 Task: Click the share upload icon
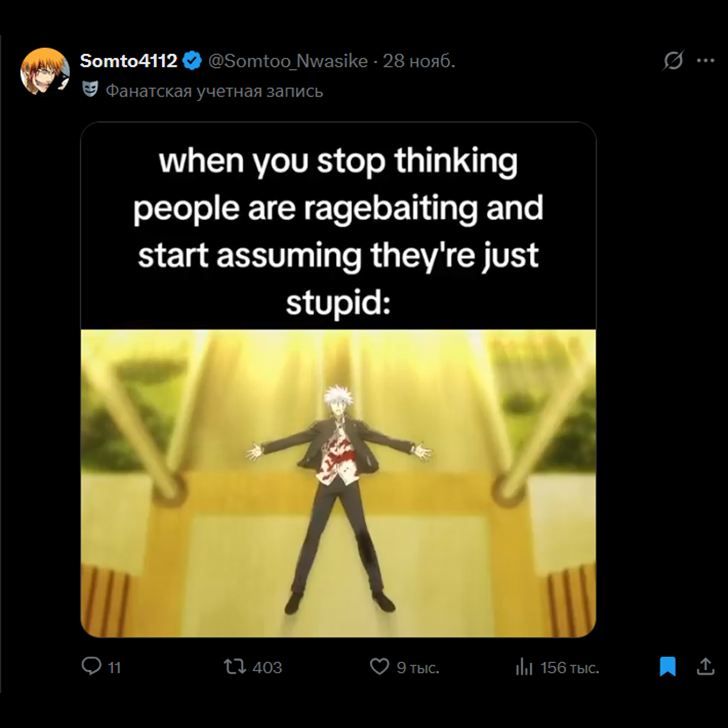(705, 666)
